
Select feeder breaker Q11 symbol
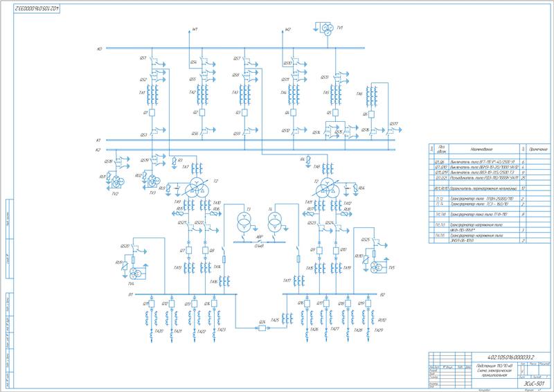[152, 303]
